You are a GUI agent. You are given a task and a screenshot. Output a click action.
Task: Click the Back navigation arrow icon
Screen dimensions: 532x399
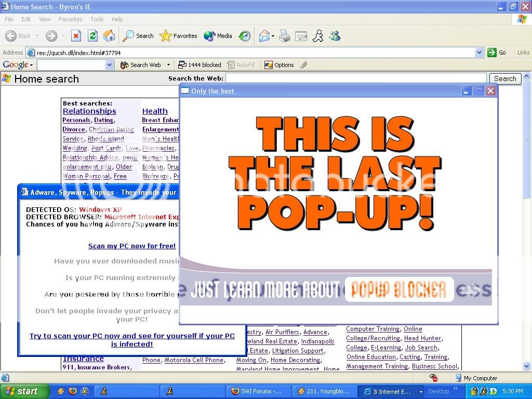coord(11,36)
